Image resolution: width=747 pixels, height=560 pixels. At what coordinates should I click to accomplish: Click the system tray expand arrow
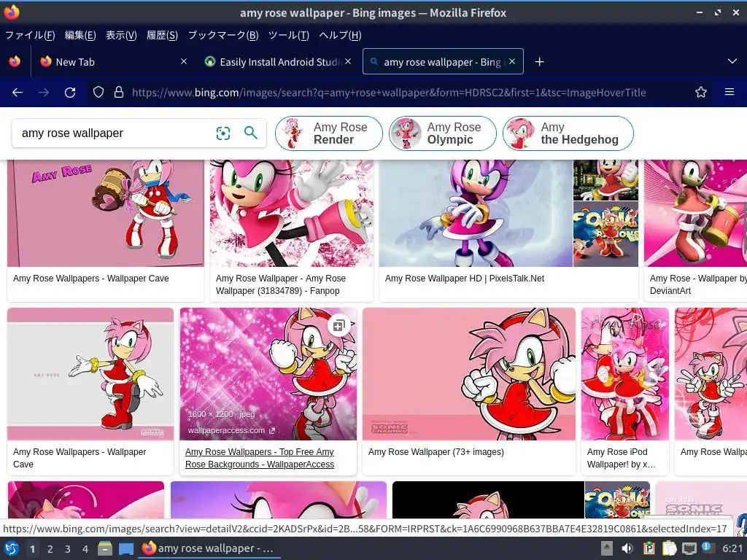click(x=606, y=548)
